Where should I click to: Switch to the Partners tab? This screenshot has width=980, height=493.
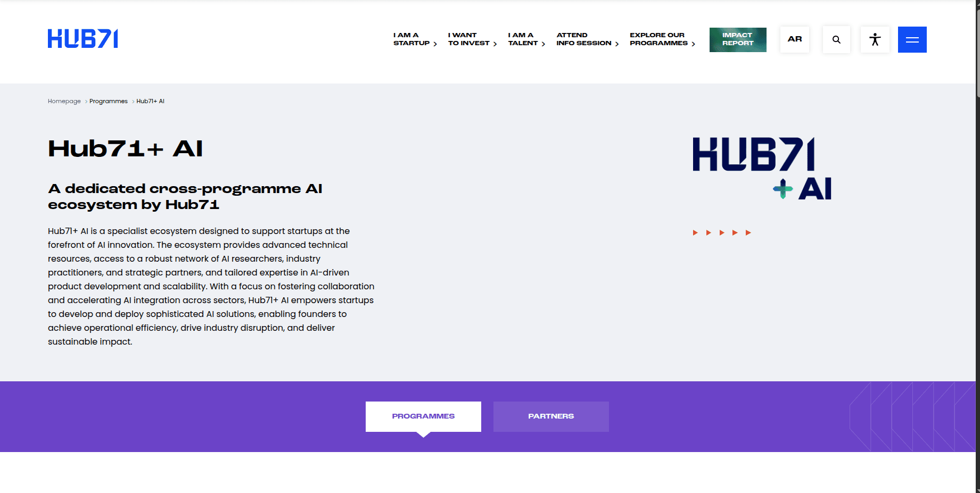(x=551, y=416)
